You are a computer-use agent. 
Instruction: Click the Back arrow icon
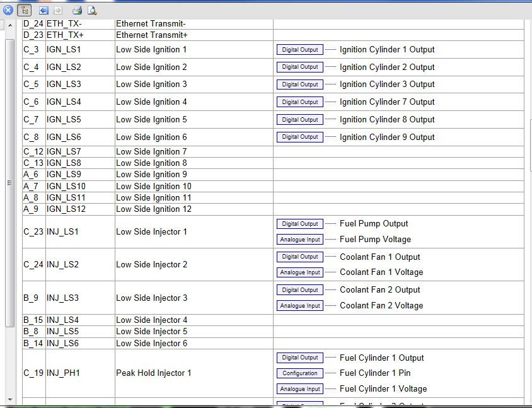[43, 10]
